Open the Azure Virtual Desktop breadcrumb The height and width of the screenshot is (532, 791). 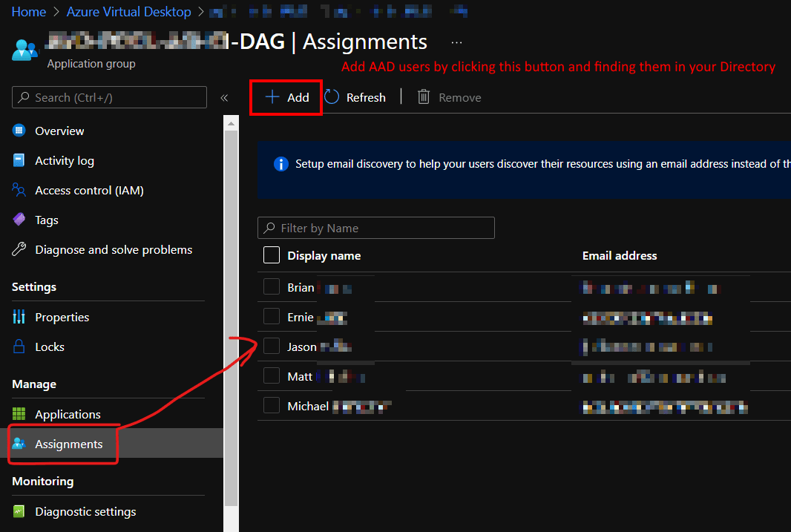(x=128, y=12)
